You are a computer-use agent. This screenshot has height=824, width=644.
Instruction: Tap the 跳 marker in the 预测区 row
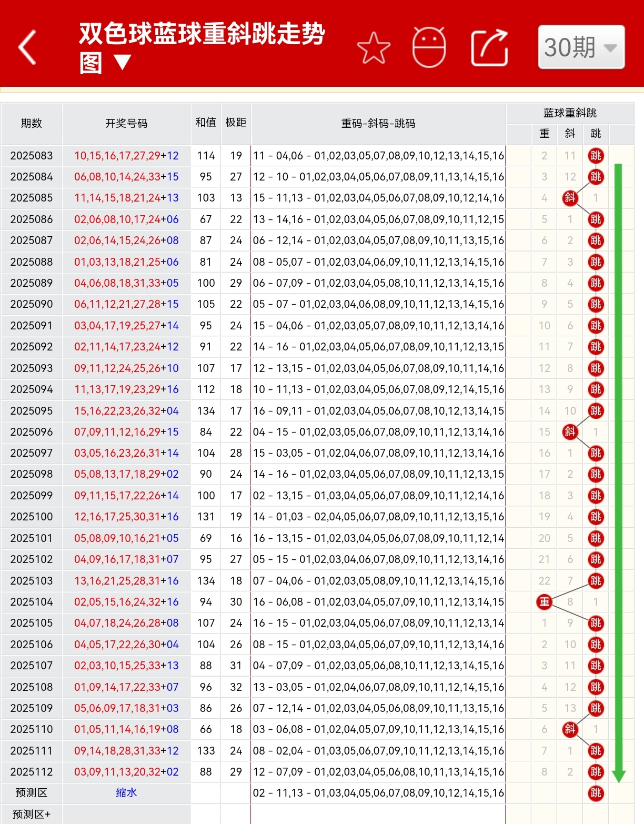[x=596, y=793]
